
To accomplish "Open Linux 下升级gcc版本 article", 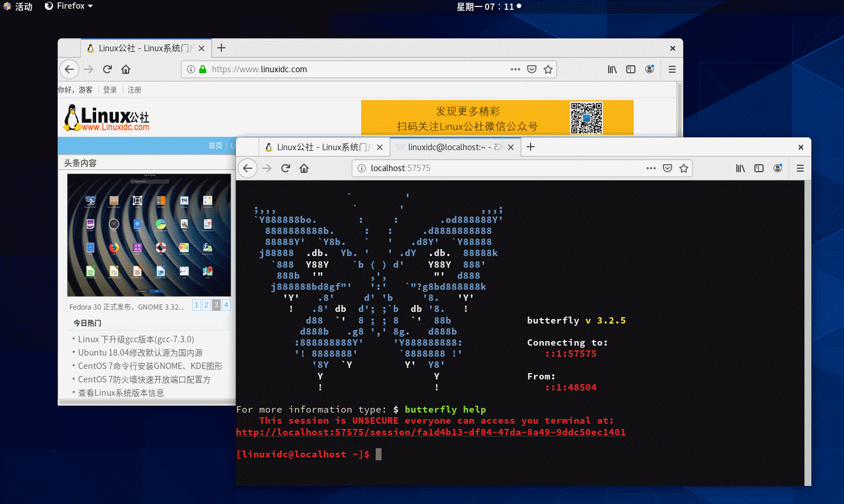I will (136, 339).
